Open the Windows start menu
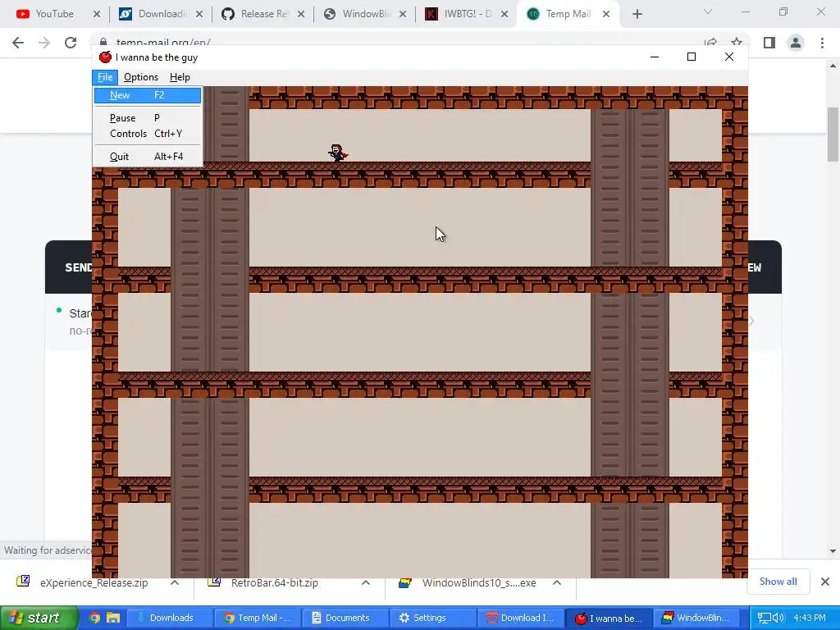Image resolution: width=840 pixels, height=630 pixels. [39, 618]
